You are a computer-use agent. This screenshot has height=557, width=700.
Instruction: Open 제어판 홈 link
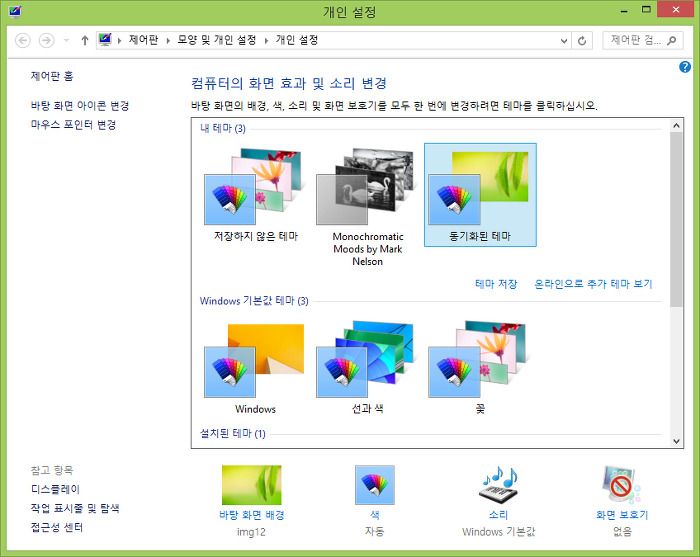[52, 76]
